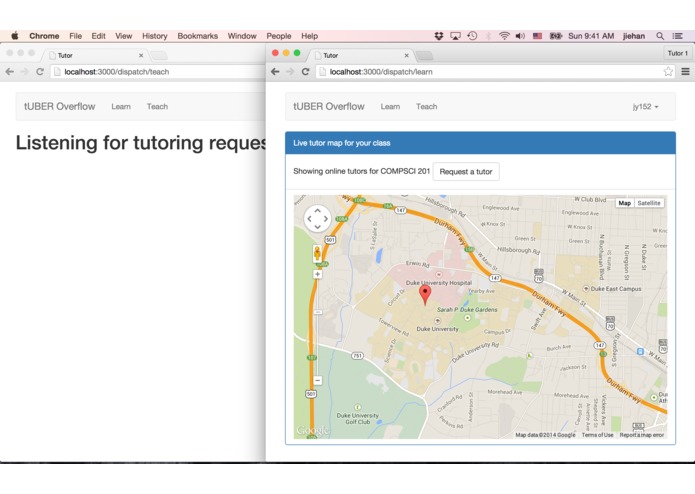Select the Tutor tab in back teach window
Image resolution: width=695 pixels, height=494 pixels.
pos(95,55)
